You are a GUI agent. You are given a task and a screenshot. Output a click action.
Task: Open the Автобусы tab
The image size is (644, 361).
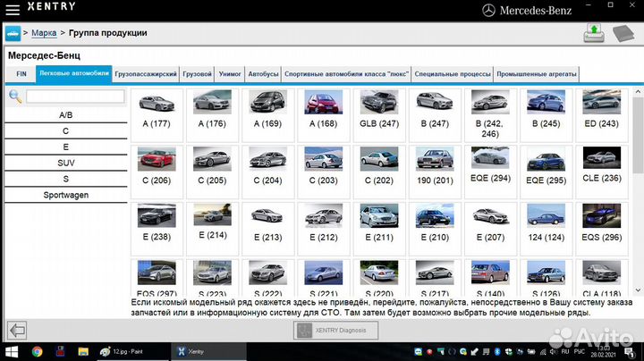(263, 74)
